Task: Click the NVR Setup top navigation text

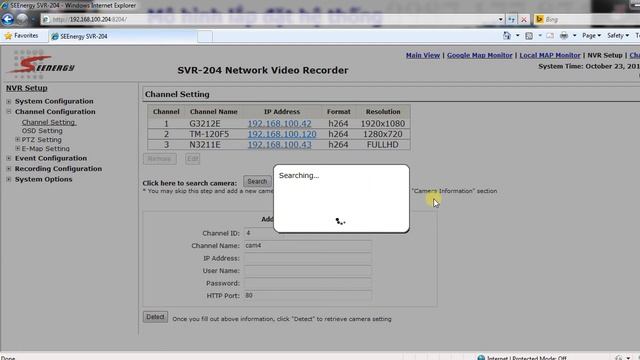Action: 605,55
